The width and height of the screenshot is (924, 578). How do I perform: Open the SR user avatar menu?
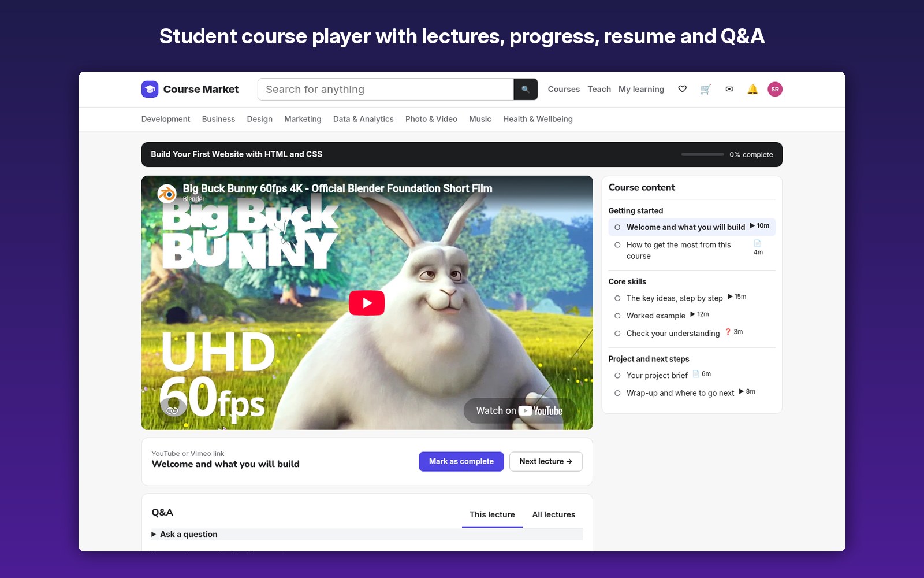pos(775,89)
